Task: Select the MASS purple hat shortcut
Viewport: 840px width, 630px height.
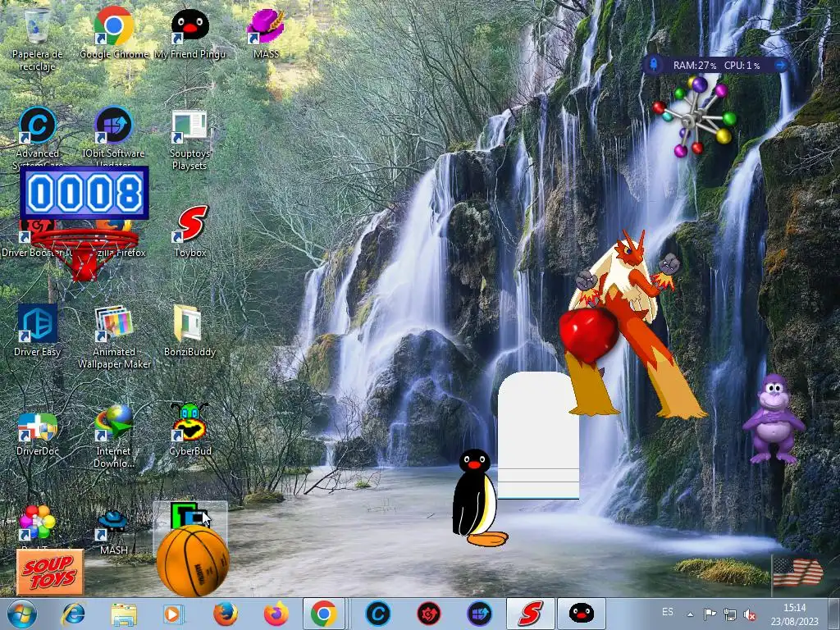Action: 266,32
